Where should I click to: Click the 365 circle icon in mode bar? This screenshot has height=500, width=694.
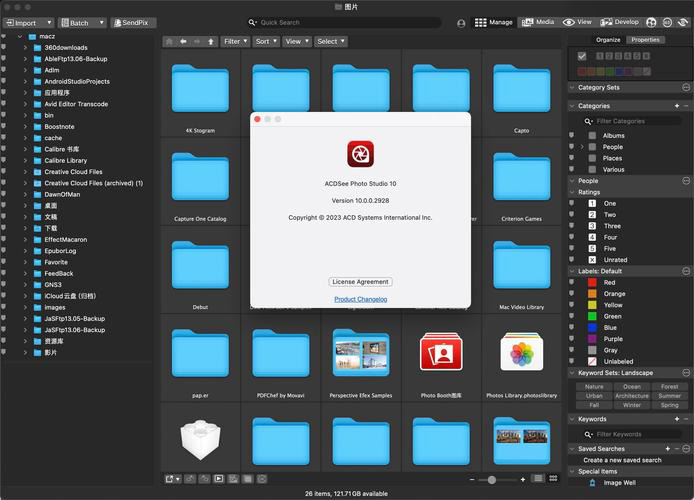(x=667, y=23)
